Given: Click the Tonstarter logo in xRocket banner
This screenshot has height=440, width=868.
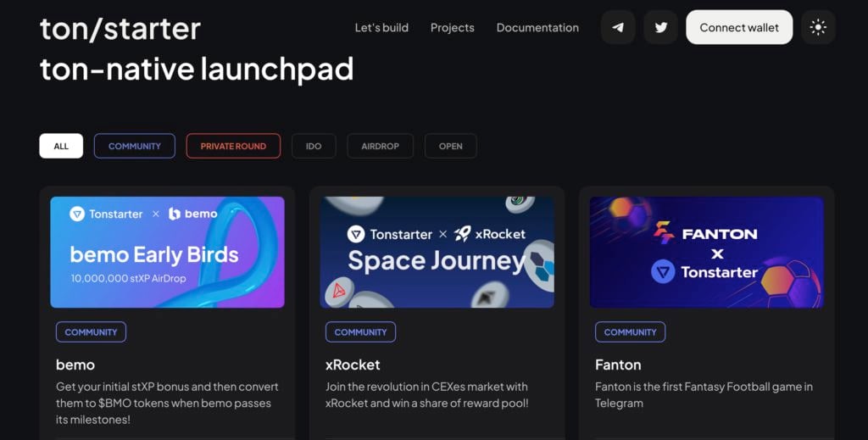Looking at the screenshot, I should pos(389,234).
